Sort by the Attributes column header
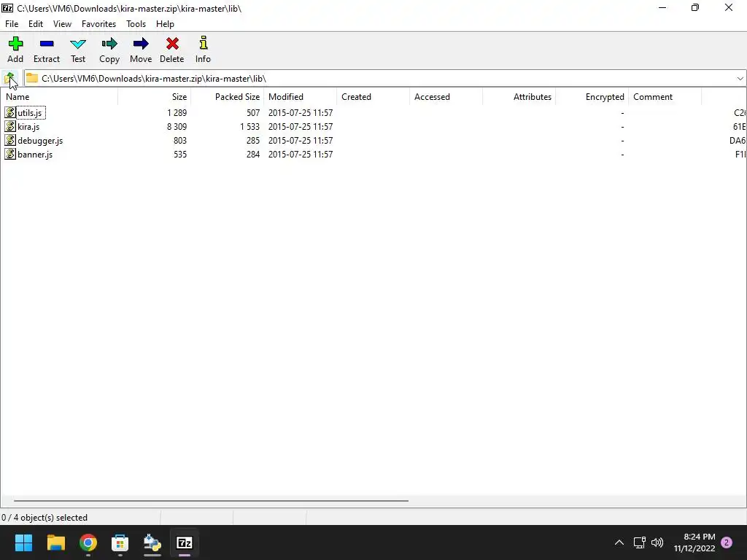This screenshot has width=747, height=560. (x=519, y=97)
